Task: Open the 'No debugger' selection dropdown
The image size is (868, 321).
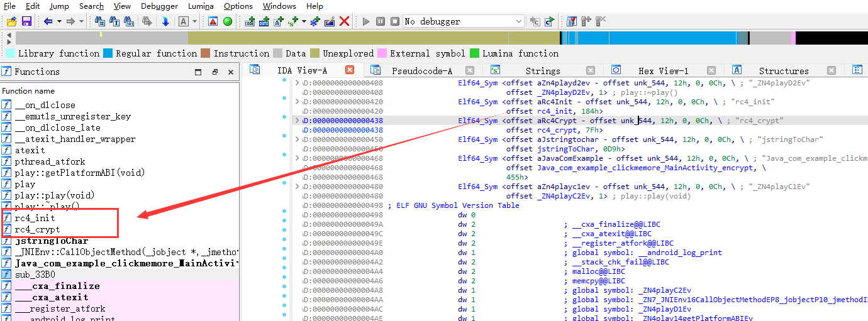Action: (464, 21)
